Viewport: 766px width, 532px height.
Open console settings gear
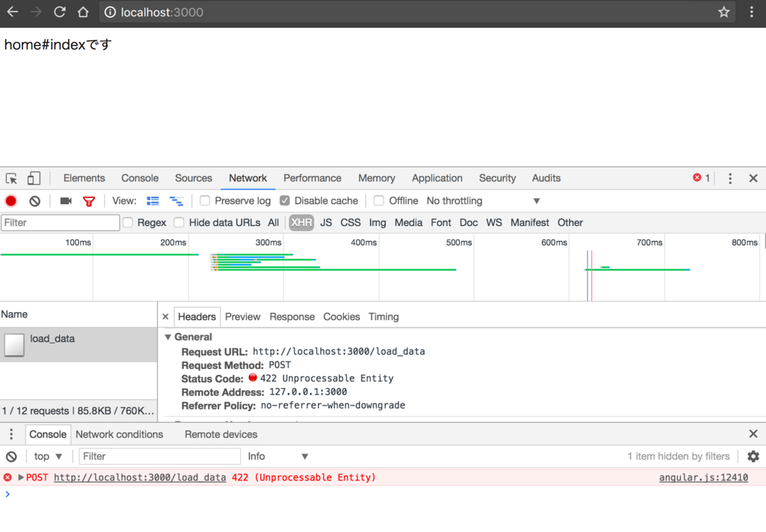click(x=753, y=456)
